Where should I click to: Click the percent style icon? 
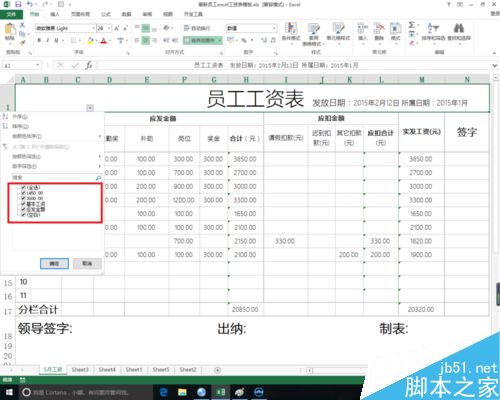(244, 40)
